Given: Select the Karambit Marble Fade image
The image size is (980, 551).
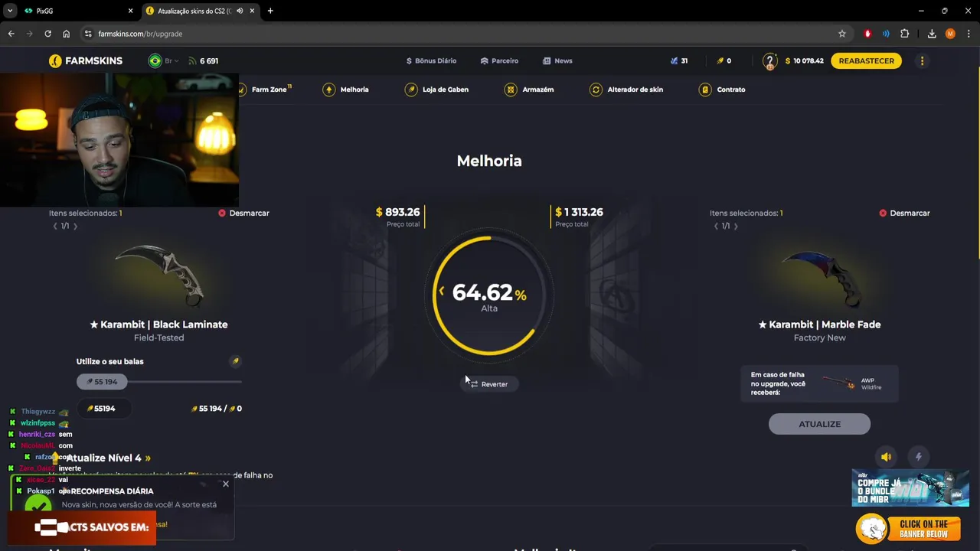Looking at the screenshot, I should (x=820, y=277).
